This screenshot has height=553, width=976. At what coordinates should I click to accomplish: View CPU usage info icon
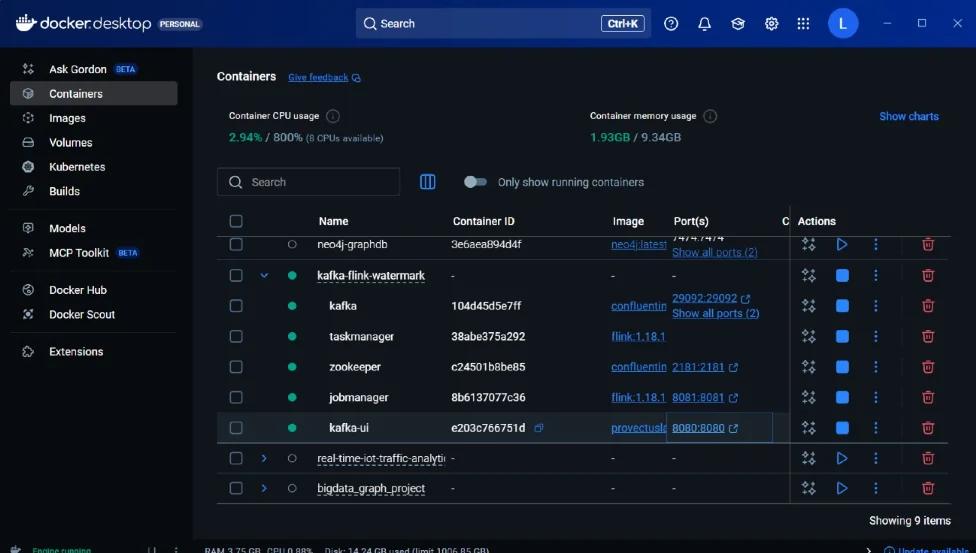point(333,116)
